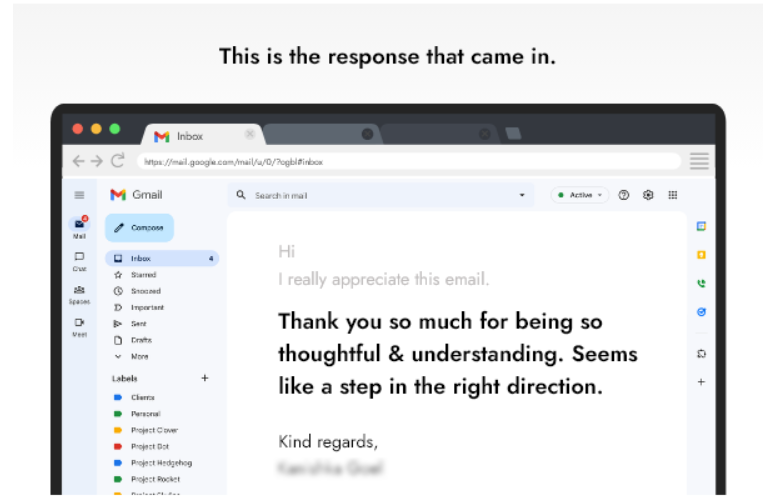Screen dimensions: 764x500
Task: Create a new label with plus
Action: (205, 378)
